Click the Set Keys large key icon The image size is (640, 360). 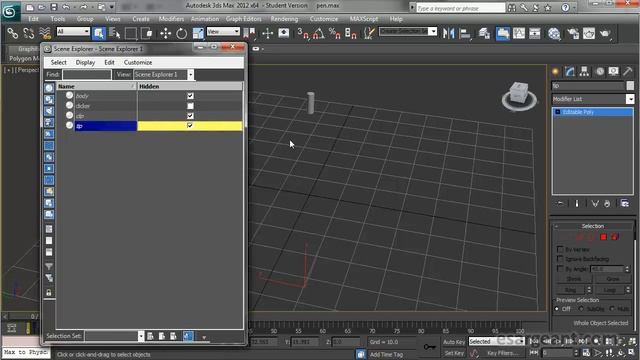point(429,347)
